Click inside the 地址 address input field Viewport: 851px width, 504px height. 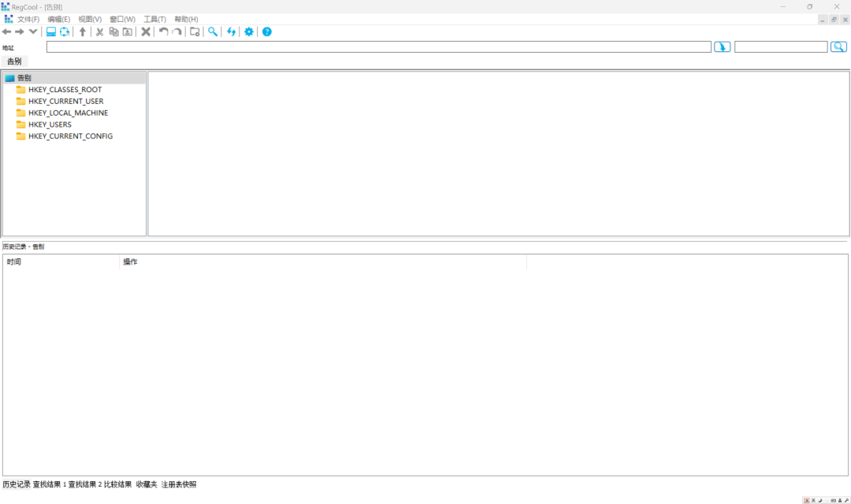click(x=379, y=47)
